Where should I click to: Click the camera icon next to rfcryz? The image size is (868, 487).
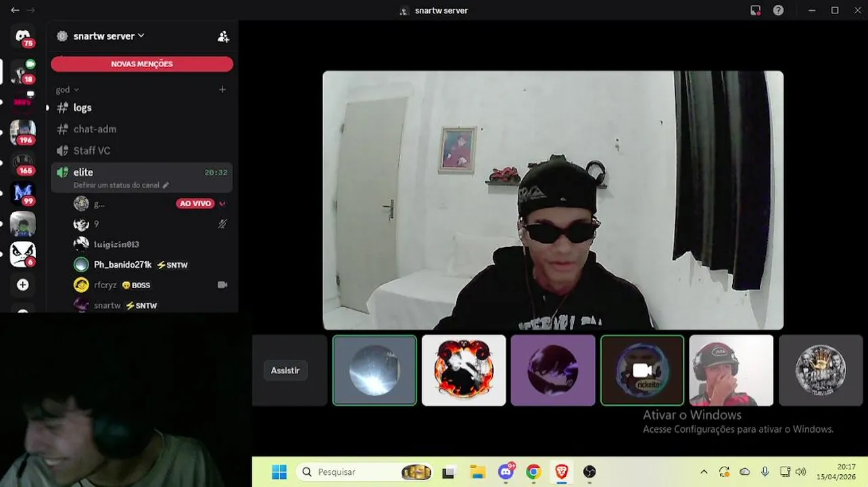222,285
